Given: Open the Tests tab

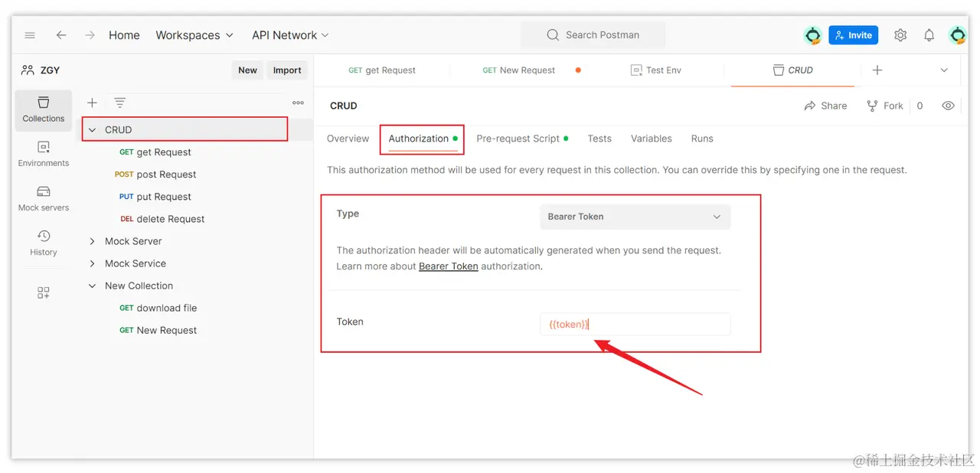Looking at the screenshot, I should [599, 139].
